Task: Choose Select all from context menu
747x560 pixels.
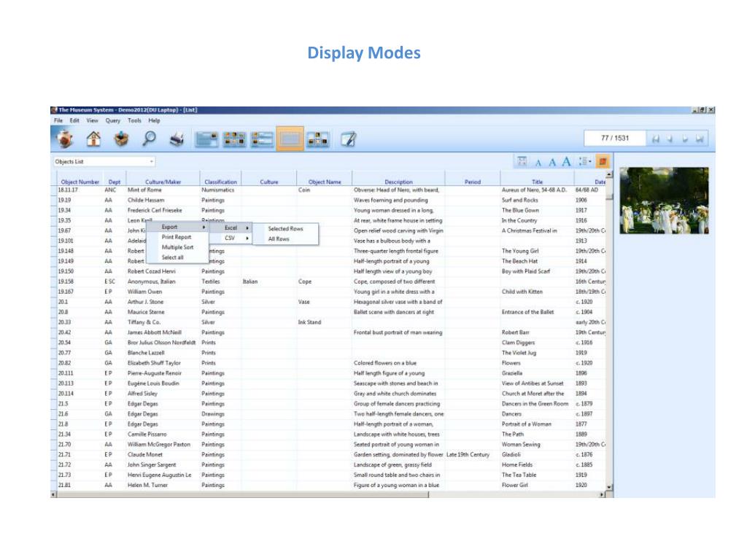Action: 172,257
